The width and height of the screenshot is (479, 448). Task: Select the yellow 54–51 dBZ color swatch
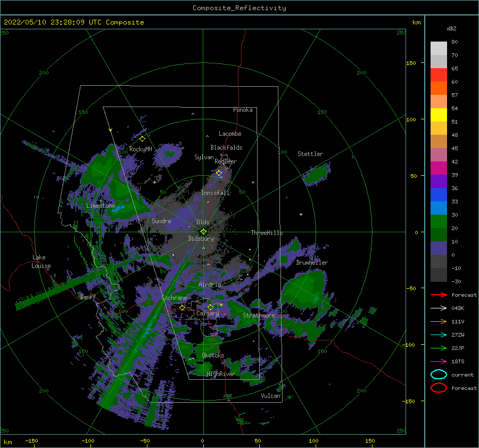point(439,115)
